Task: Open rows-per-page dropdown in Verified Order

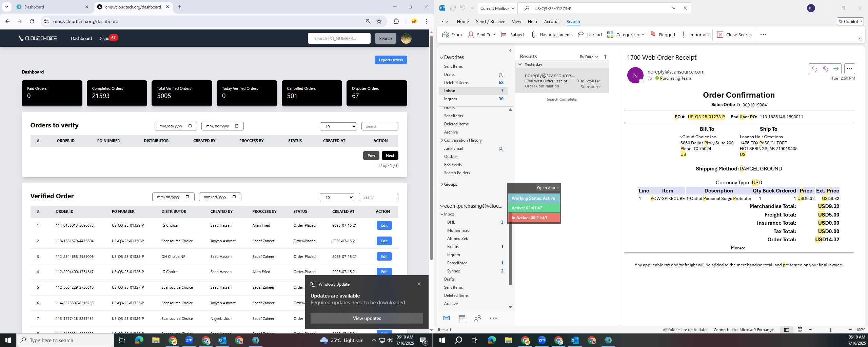Action: 337,197
